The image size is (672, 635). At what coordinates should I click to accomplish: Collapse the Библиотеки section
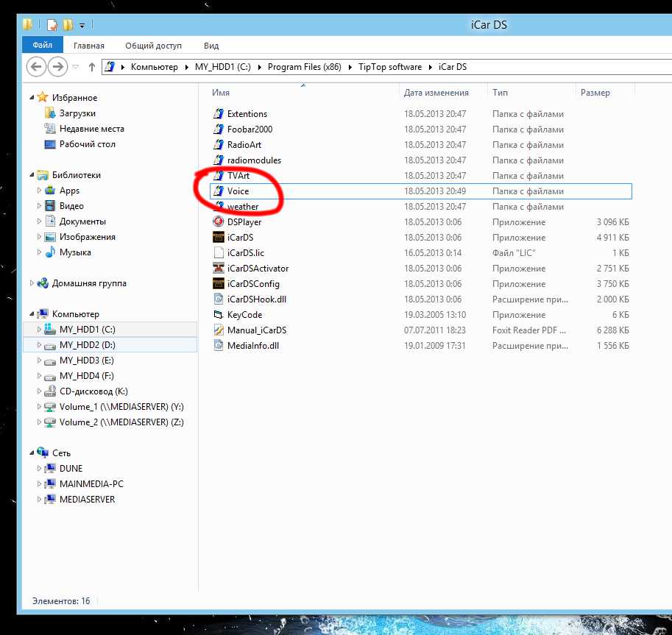(x=32, y=175)
